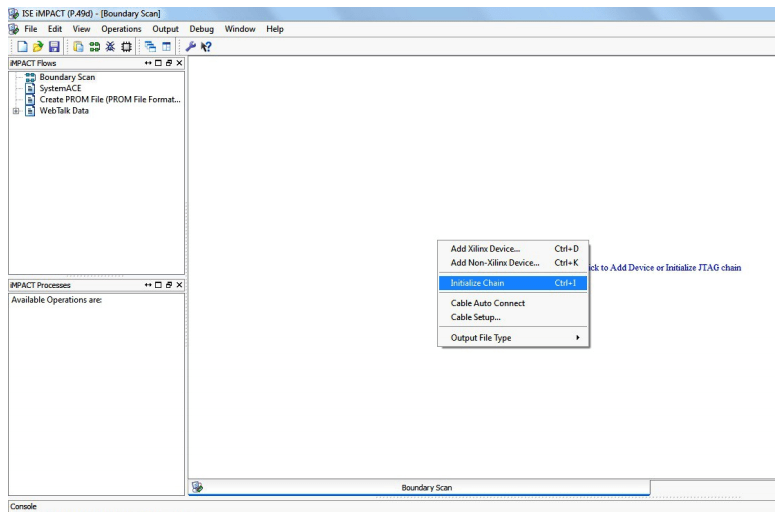780x519 pixels.
Task: Click the What's This help cursor icon
Action: [x=206, y=46]
